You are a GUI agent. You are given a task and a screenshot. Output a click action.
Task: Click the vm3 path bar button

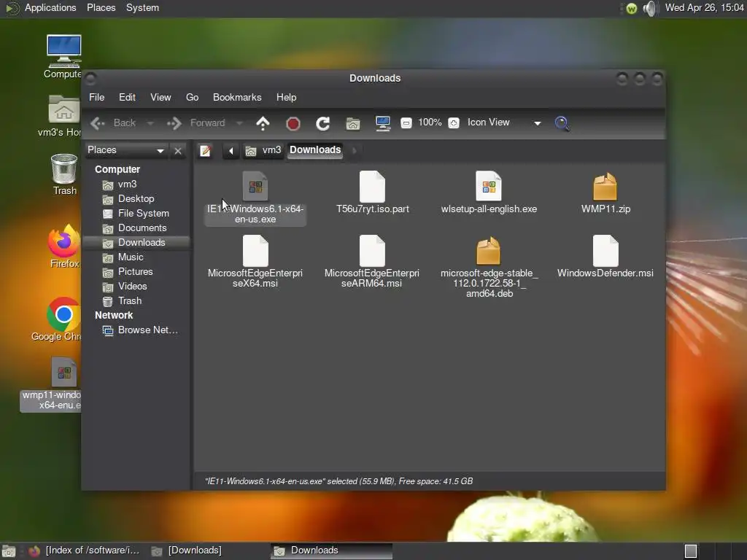[263, 150]
